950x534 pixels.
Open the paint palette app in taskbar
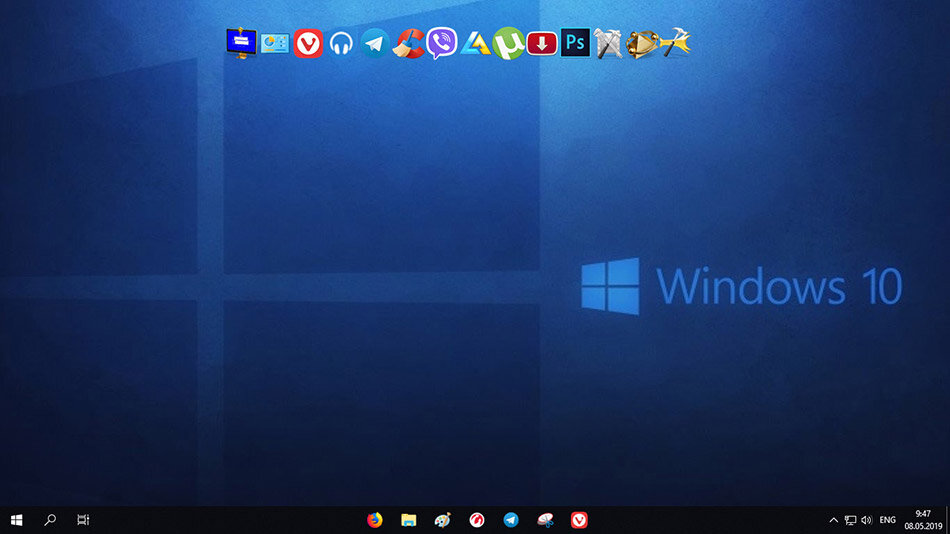pos(443,520)
